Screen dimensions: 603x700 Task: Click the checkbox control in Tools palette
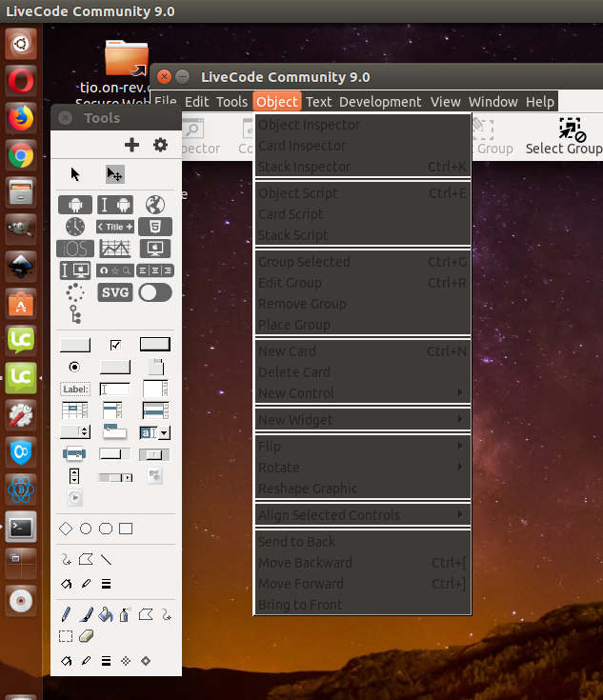[x=115, y=345]
